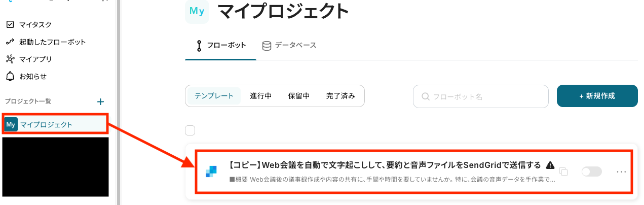Image resolution: width=644 pixels, height=205 pixels.
Task: Open the flowbot three-dots more menu
Action: coord(622,172)
